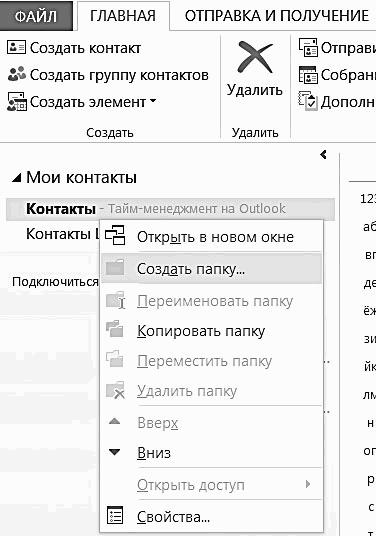Choose Копировать папку menu entry

click(x=212, y=331)
